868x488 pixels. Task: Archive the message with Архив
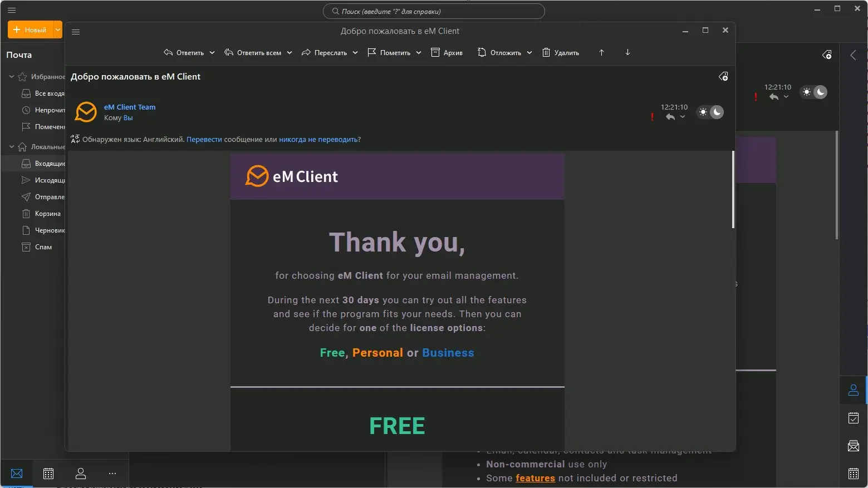point(447,53)
